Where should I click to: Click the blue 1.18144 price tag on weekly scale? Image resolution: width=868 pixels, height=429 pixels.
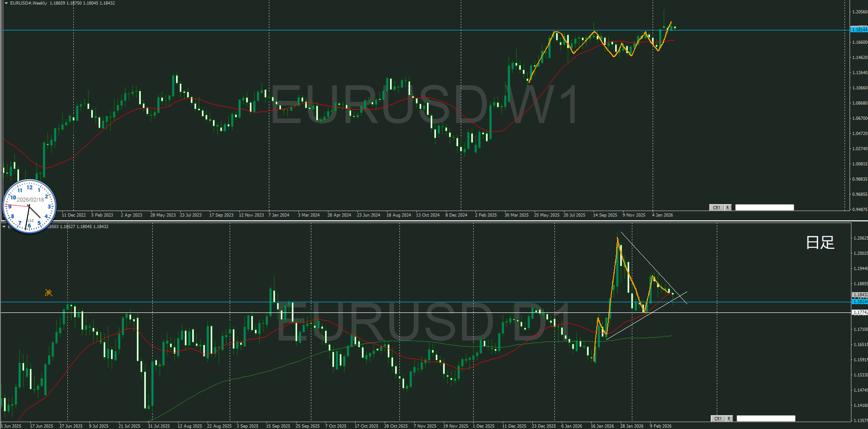[859, 29]
